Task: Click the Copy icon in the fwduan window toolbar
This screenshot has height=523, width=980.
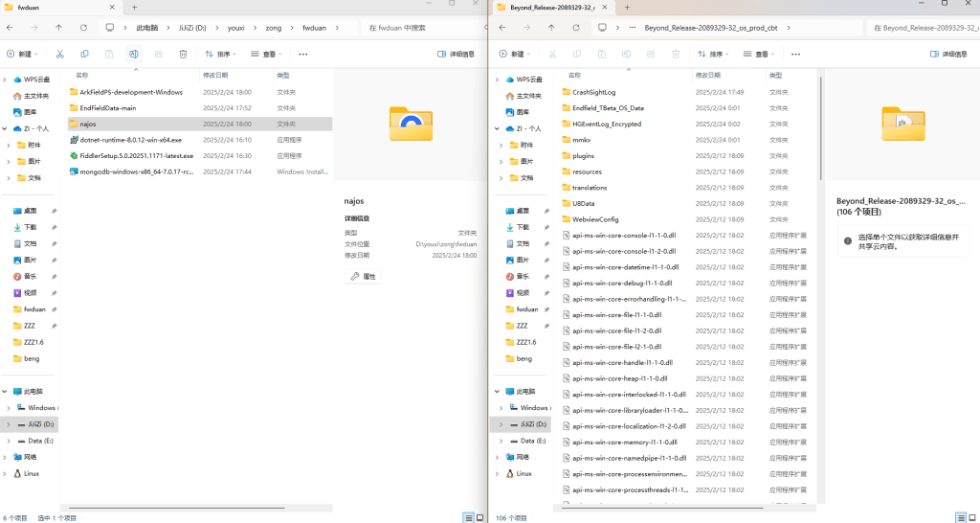Action: pos(84,55)
